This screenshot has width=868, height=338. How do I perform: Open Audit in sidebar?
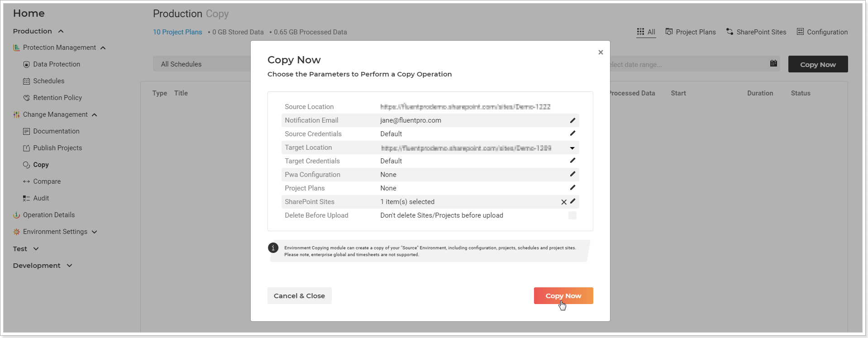click(41, 198)
